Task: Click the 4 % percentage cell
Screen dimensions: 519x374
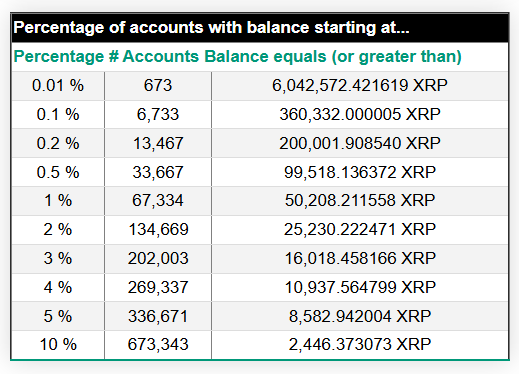Action: coord(58,287)
